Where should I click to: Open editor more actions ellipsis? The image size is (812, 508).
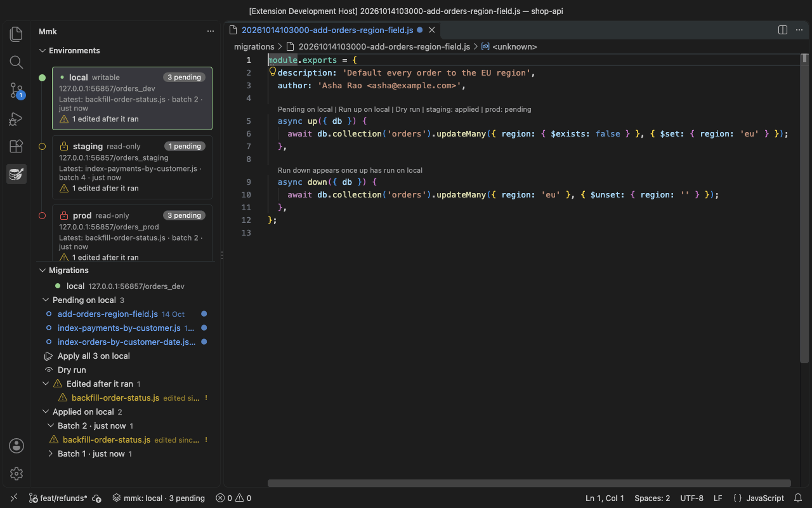799,30
